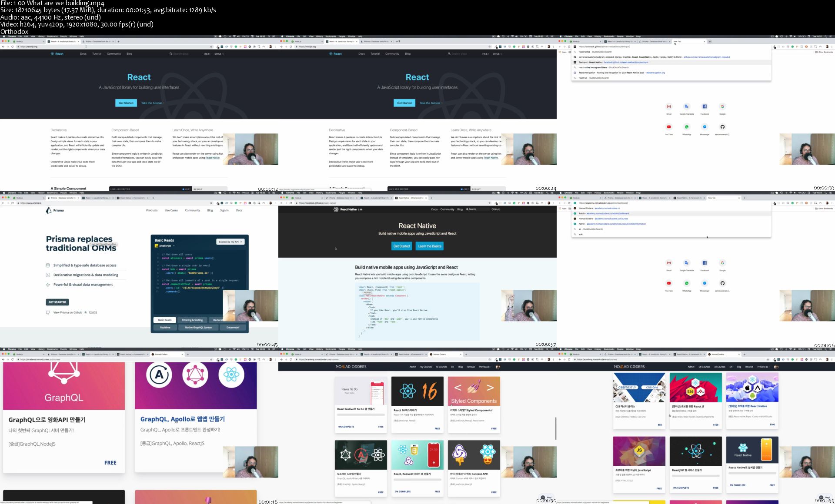Click Take the Tutorial in the 00:00:24 React frame
The height and width of the screenshot is (504, 835).
tap(430, 103)
